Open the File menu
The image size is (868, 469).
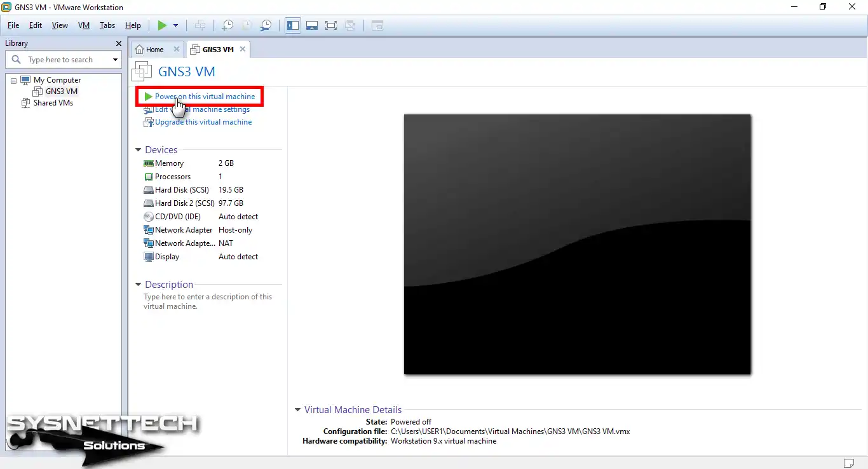[13, 25]
